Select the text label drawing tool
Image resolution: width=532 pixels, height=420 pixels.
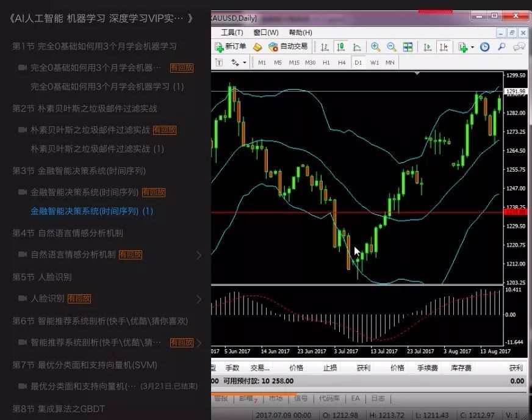(x=219, y=62)
